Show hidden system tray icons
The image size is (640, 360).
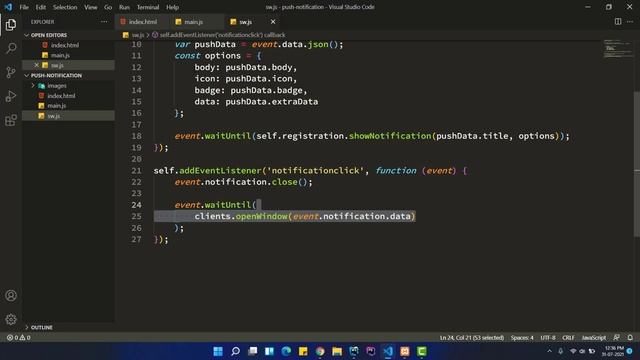tap(549, 351)
